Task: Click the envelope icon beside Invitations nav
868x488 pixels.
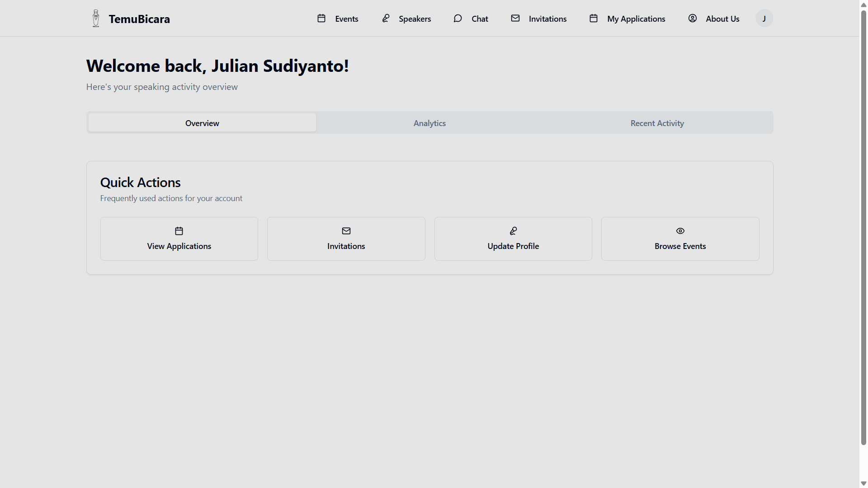Action: point(515,19)
